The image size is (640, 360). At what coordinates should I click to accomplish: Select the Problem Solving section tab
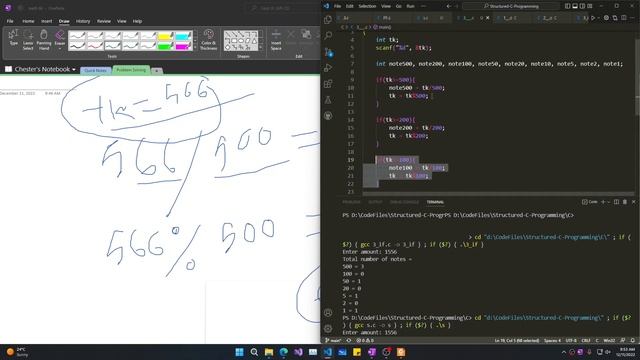(131, 70)
